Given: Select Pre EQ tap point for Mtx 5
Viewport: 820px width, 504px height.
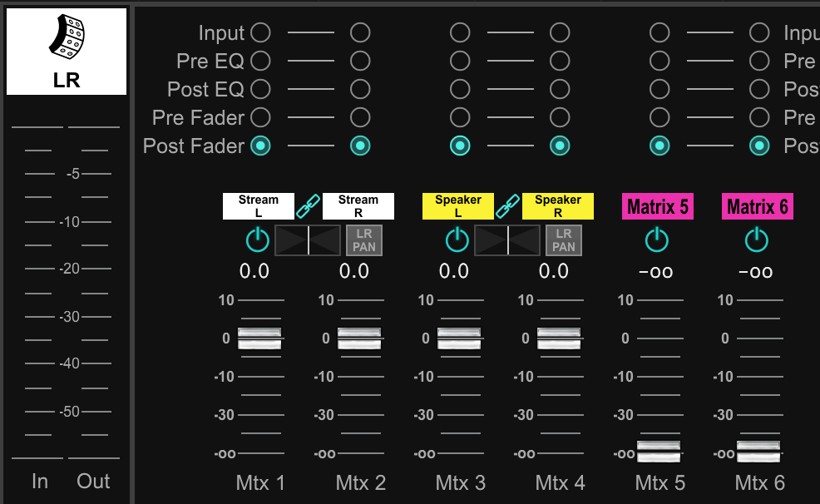Looking at the screenshot, I should pos(659,61).
